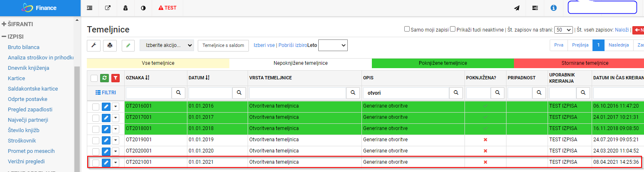Viewport: 644px width, 172px height.
Task: Click Izberi vse link
Action: click(265, 45)
